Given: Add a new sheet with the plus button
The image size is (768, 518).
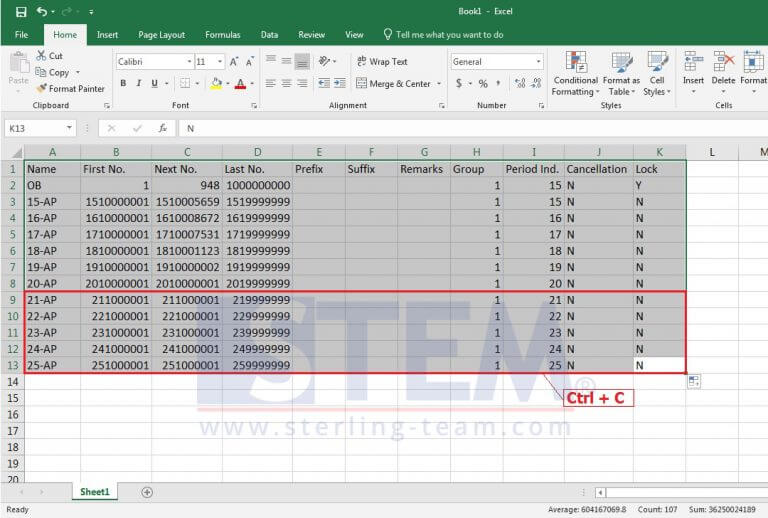Looking at the screenshot, I should pos(147,492).
